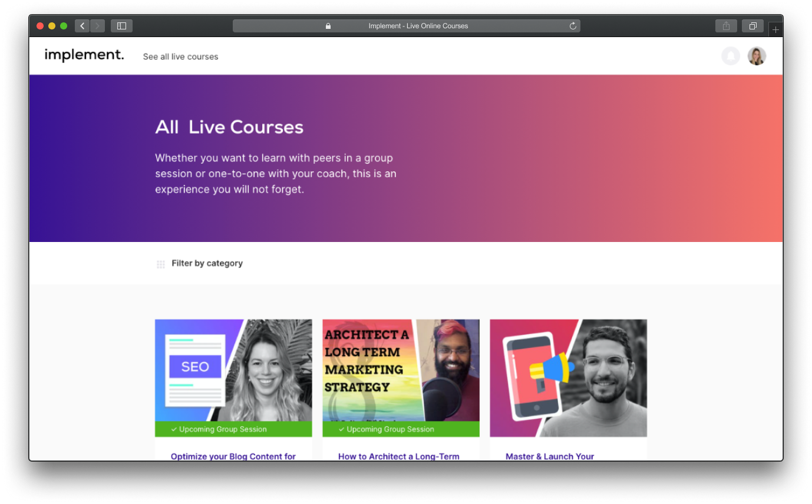The width and height of the screenshot is (812, 504).
Task: Go to See all live courses
Action: click(180, 57)
